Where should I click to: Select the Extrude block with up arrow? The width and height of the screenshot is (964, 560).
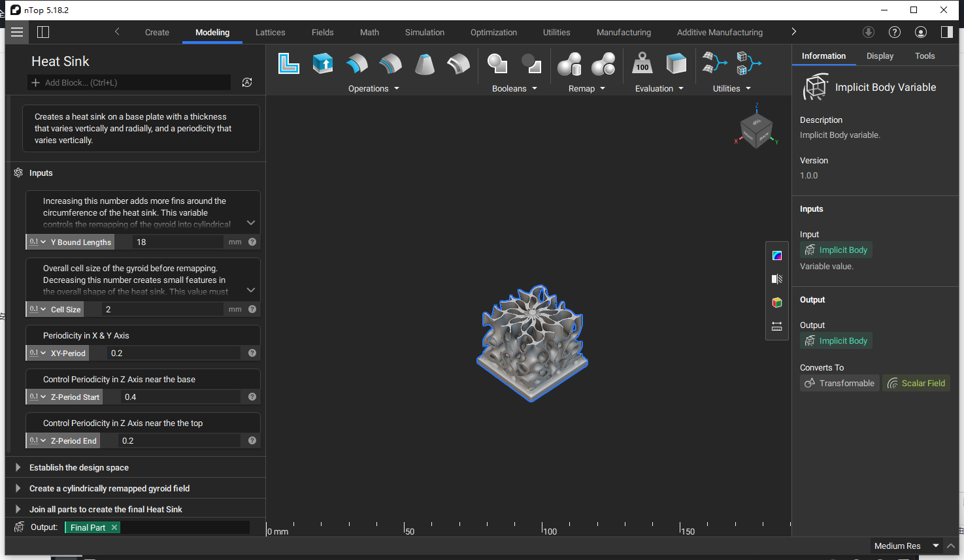coord(323,63)
